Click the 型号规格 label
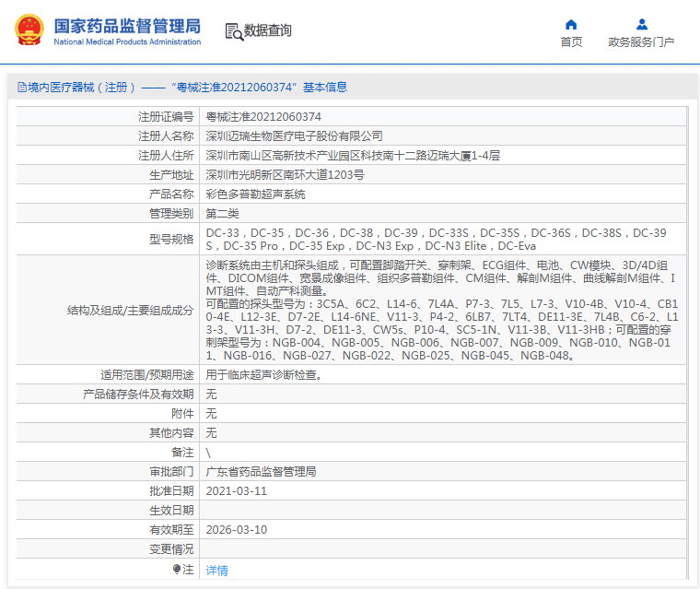 171,239
